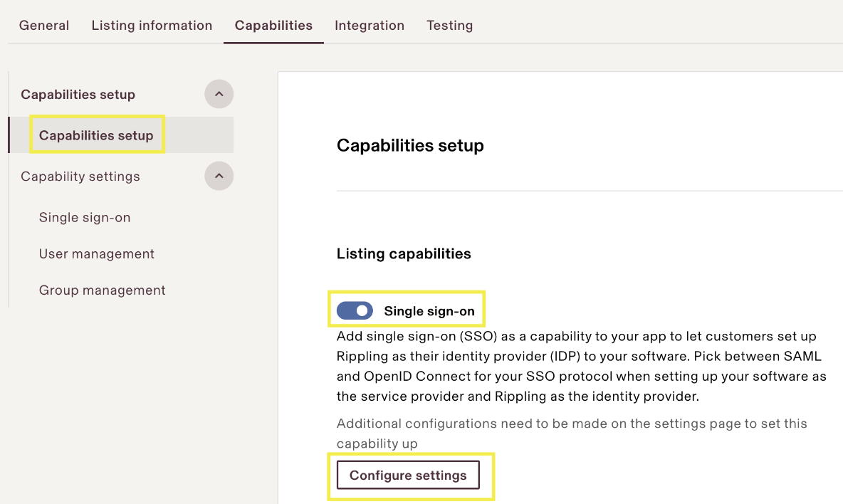Click the Capability settings sidebar header
The image size is (843, 504).
coord(80,177)
